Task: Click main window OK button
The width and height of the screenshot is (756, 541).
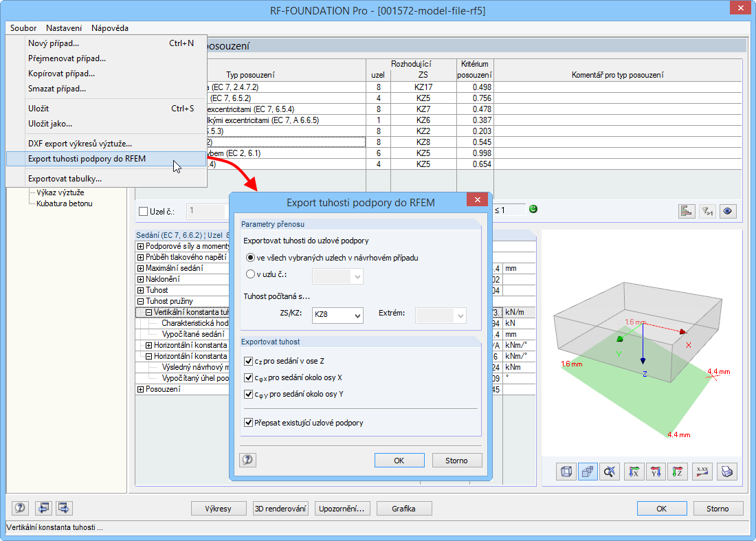Action: tap(662, 508)
